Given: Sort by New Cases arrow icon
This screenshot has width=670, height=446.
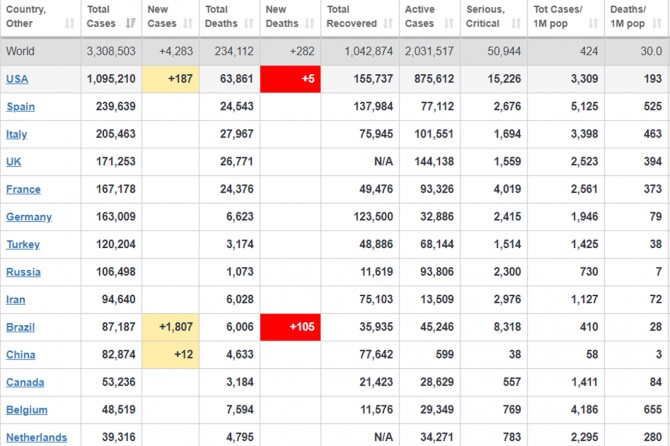Looking at the screenshot, I should coord(188,23).
